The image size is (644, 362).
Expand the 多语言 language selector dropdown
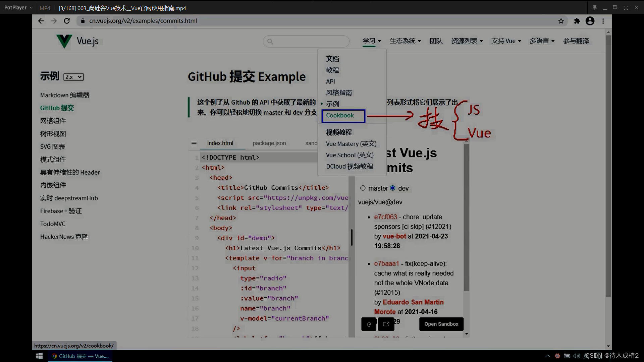542,41
